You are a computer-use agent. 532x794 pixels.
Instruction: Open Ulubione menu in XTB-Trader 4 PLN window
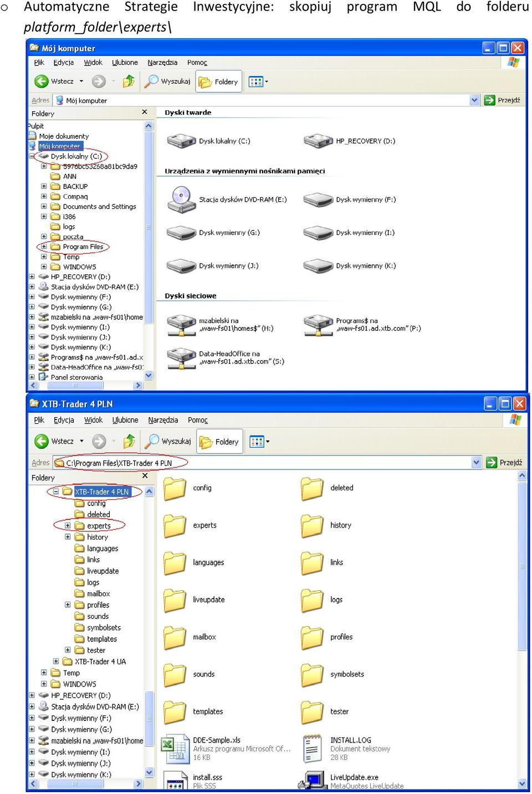[125, 420]
